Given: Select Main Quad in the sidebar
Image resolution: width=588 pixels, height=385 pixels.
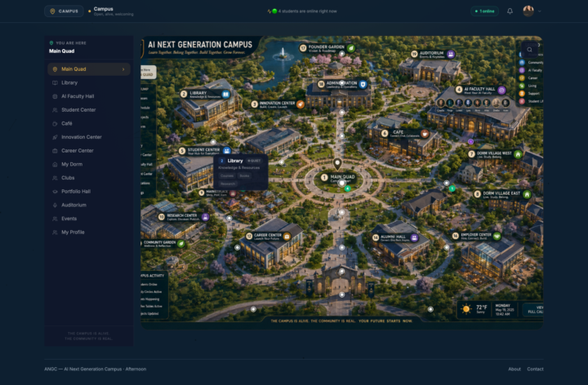Looking at the screenshot, I should [x=89, y=69].
